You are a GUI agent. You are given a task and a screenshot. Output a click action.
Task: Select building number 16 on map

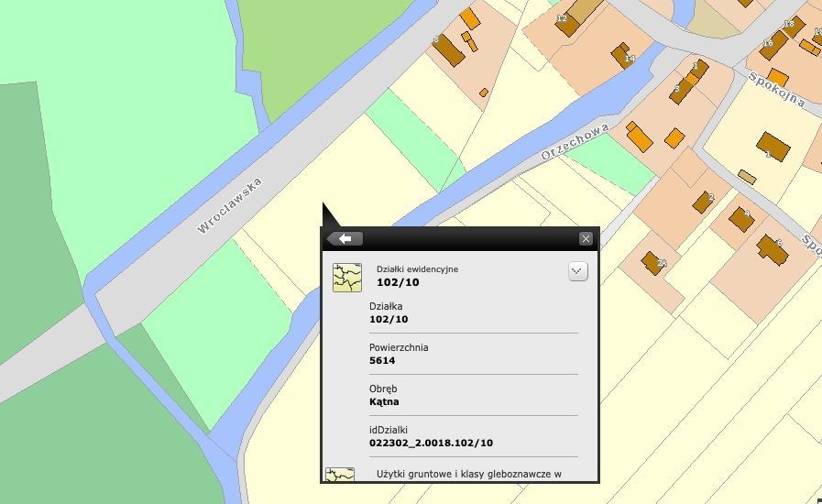point(773,43)
